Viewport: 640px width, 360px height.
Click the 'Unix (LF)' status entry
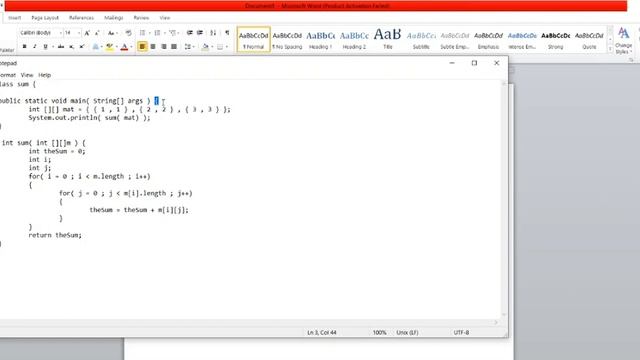click(x=407, y=333)
